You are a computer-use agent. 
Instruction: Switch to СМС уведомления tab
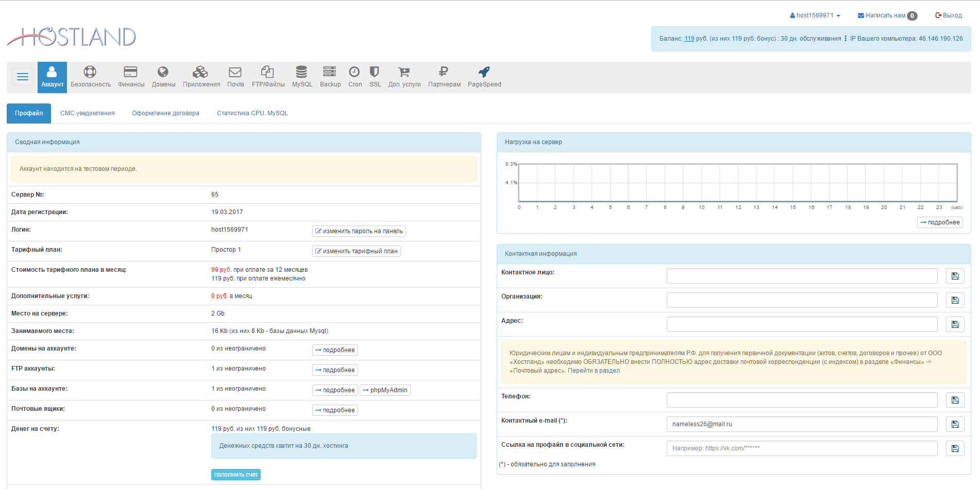tap(88, 113)
